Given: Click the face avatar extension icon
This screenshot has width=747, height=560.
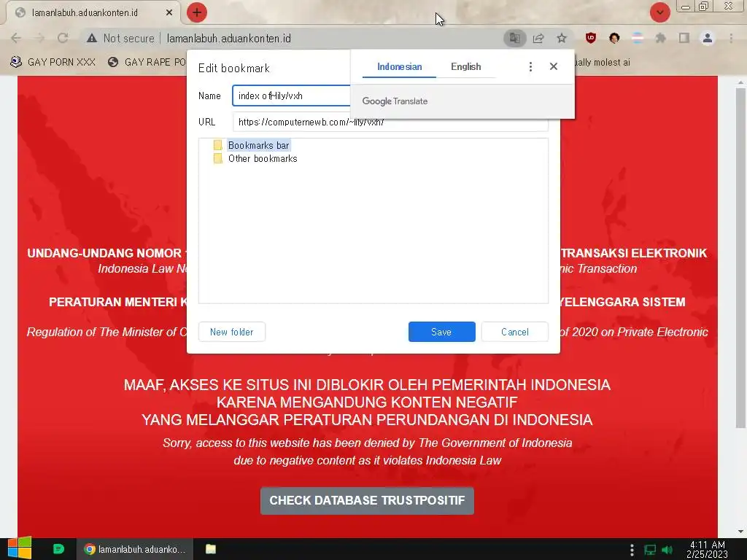Looking at the screenshot, I should point(614,38).
